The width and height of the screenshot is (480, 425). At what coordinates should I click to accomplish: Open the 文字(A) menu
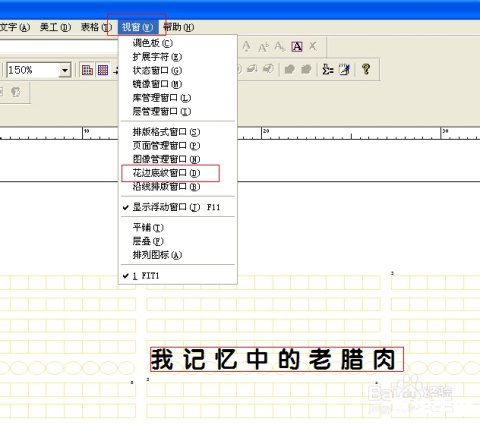tap(15, 27)
